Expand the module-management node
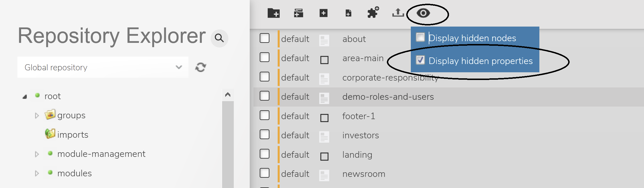The image size is (644, 188). click(37, 154)
